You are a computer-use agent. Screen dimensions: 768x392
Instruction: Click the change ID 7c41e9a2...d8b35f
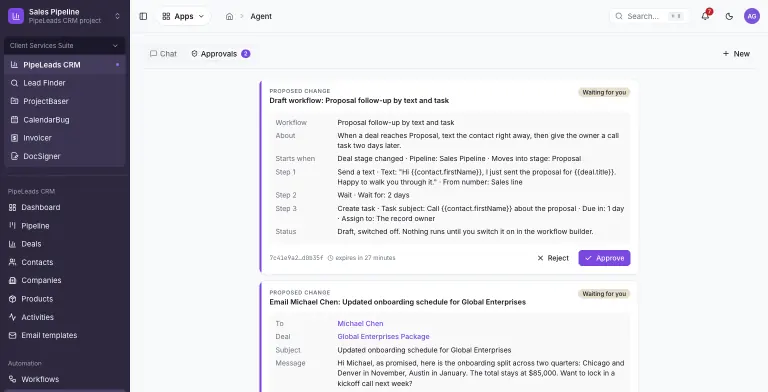[296, 258]
